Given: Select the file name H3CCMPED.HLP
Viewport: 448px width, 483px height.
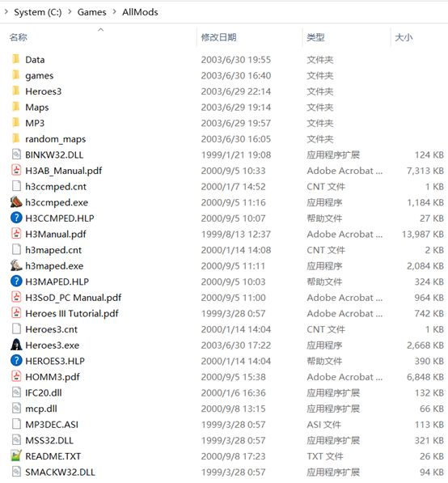Looking at the screenshot, I should tap(59, 218).
